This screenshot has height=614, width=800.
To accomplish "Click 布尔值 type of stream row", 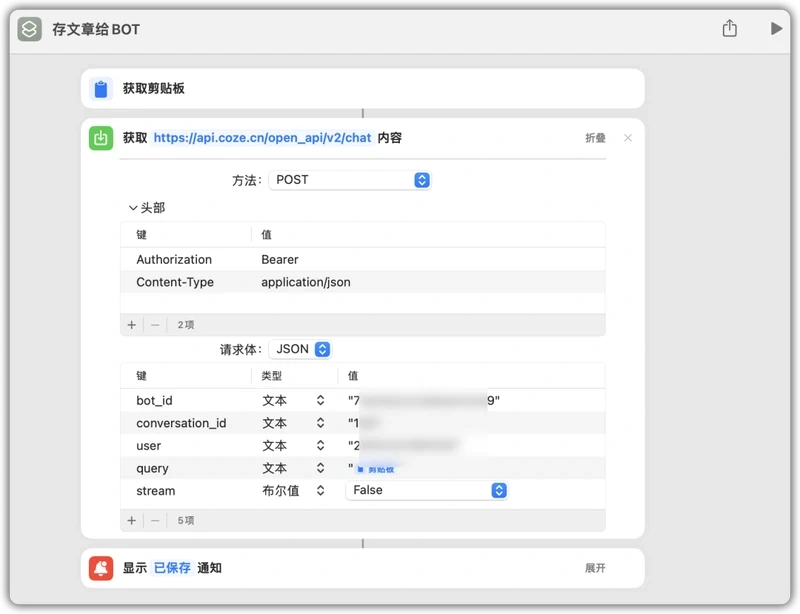I will 281,491.
